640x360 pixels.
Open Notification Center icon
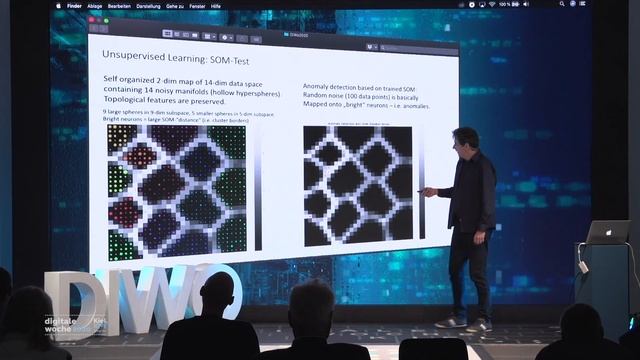(583, 4)
